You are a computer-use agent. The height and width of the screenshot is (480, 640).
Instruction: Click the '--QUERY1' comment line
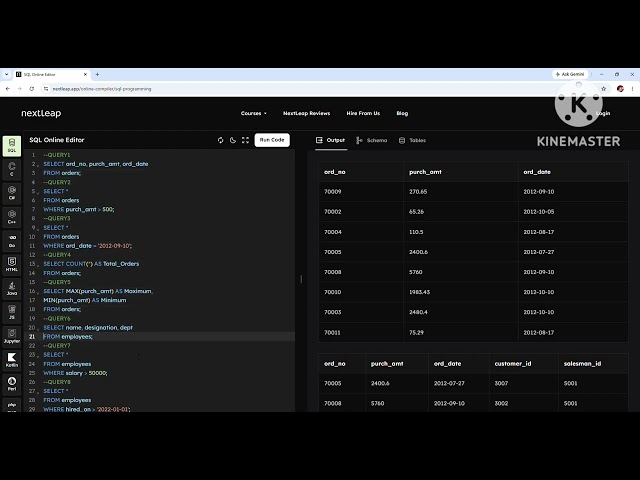[57, 155]
